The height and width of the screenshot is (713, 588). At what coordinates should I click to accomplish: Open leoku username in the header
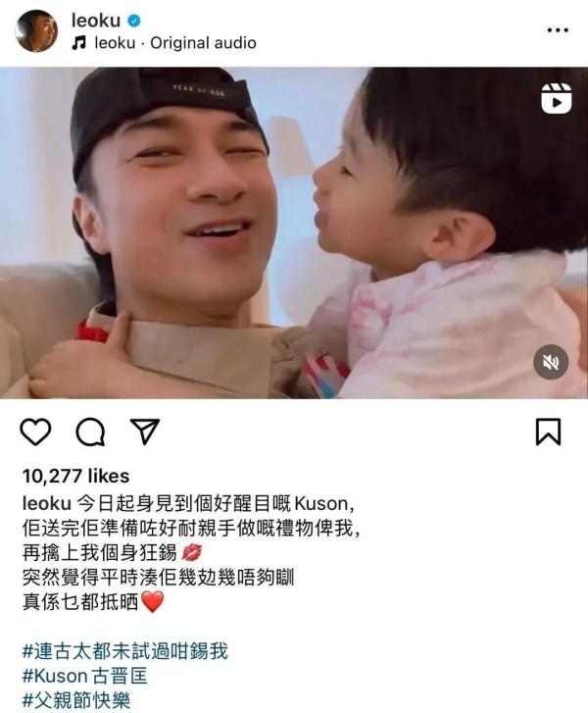point(96,21)
